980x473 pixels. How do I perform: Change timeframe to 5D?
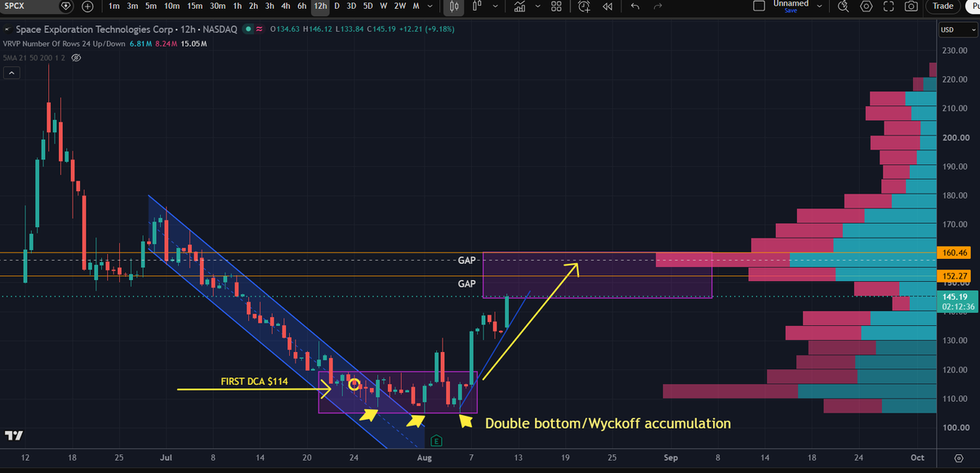click(x=368, y=6)
